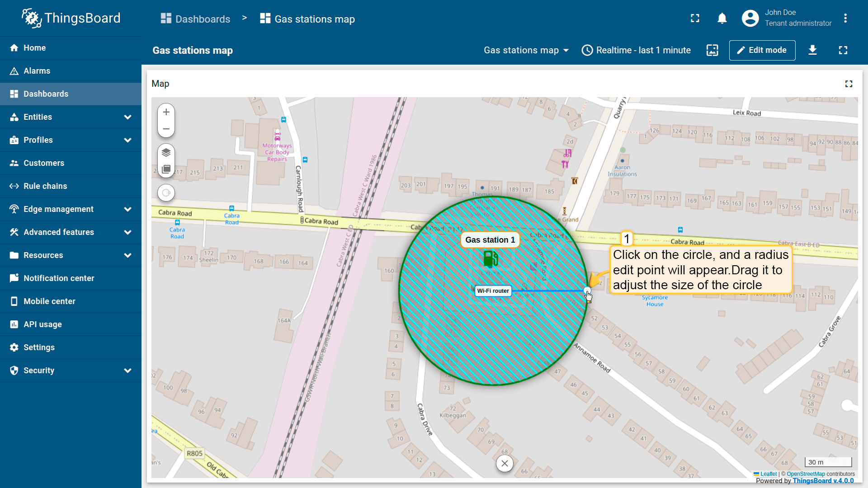Open the map layers control

(x=166, y=152)
